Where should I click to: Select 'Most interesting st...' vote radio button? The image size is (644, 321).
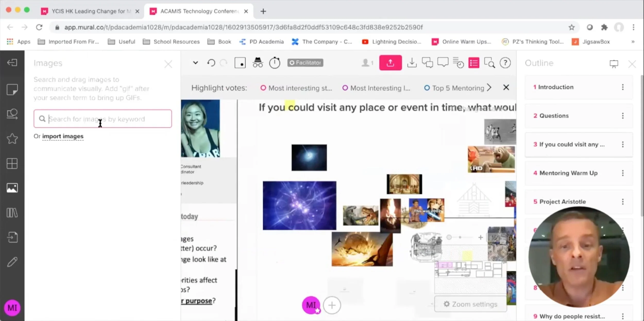click(x=263, y=88)
